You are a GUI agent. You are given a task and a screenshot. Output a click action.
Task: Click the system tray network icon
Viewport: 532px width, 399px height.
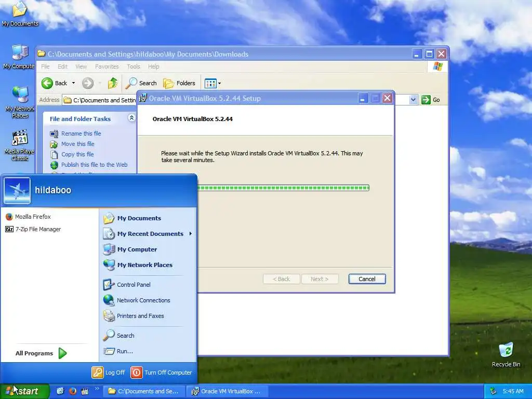(494, 391)
